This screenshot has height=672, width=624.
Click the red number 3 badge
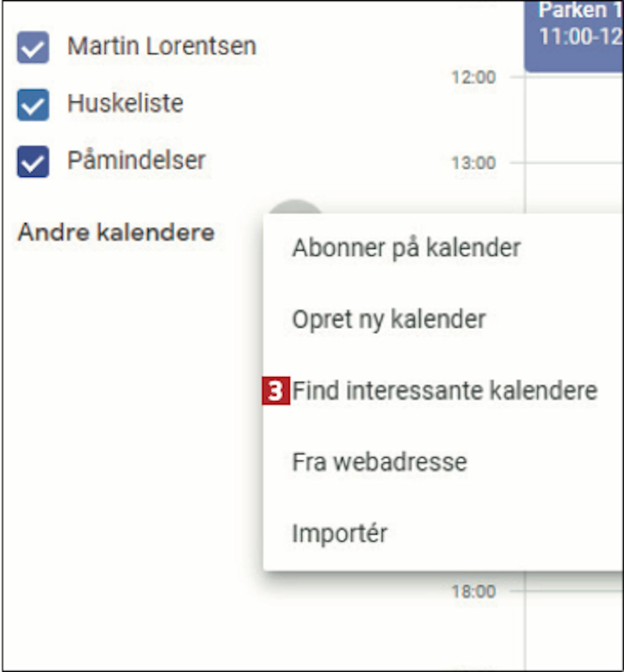275,391
